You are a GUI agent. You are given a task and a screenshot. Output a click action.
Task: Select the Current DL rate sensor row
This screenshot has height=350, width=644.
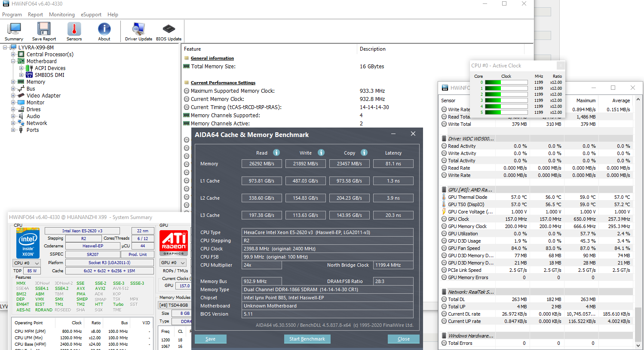point(537,314)
